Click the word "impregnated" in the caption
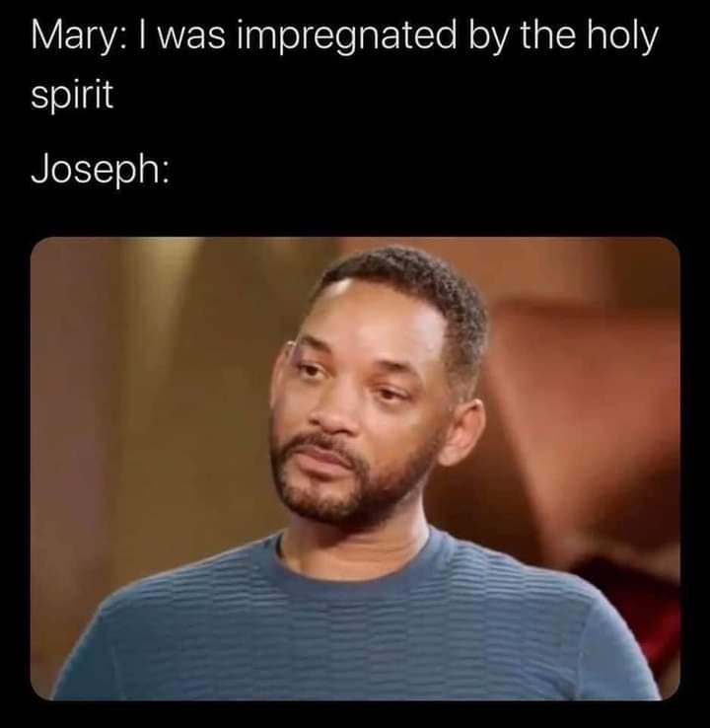 (346, 39)
